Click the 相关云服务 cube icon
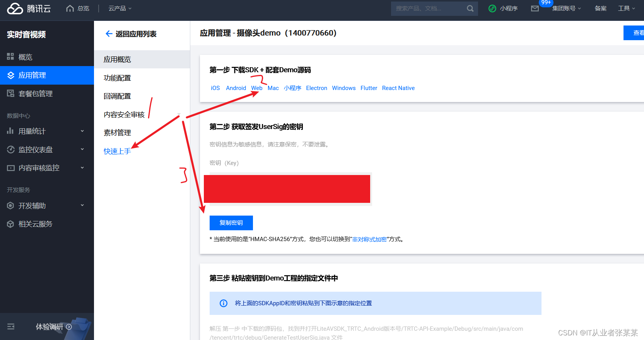The height and width of the screenshot is (340, 644). point(10,224)
